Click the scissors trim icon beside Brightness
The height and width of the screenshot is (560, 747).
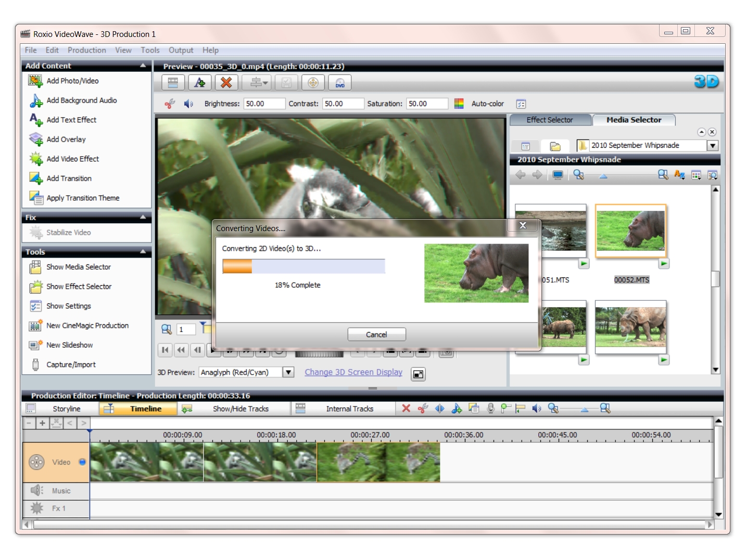point(170,104)
